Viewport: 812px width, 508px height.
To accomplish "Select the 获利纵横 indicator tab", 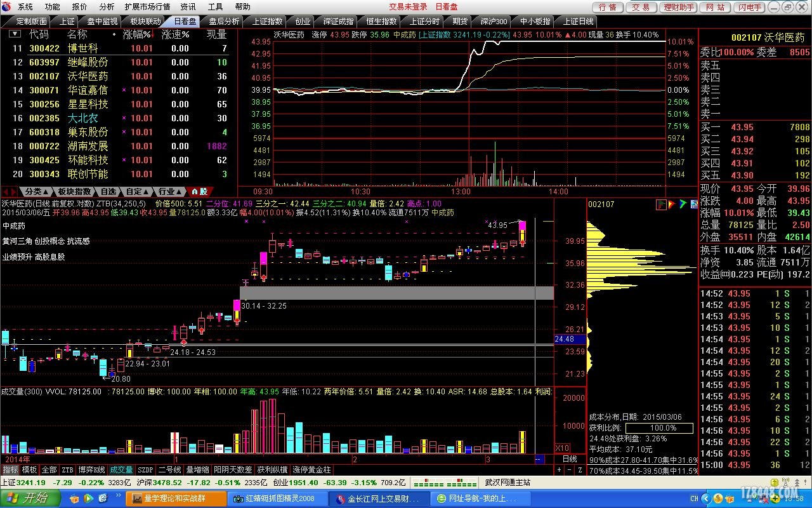I will pos(272,470).
